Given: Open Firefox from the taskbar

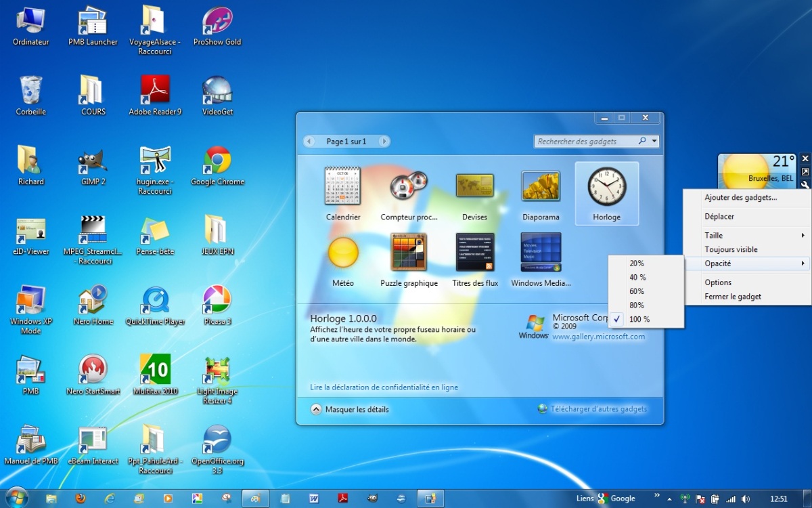Looking at the screenshot, I should [x=81, y=498].
